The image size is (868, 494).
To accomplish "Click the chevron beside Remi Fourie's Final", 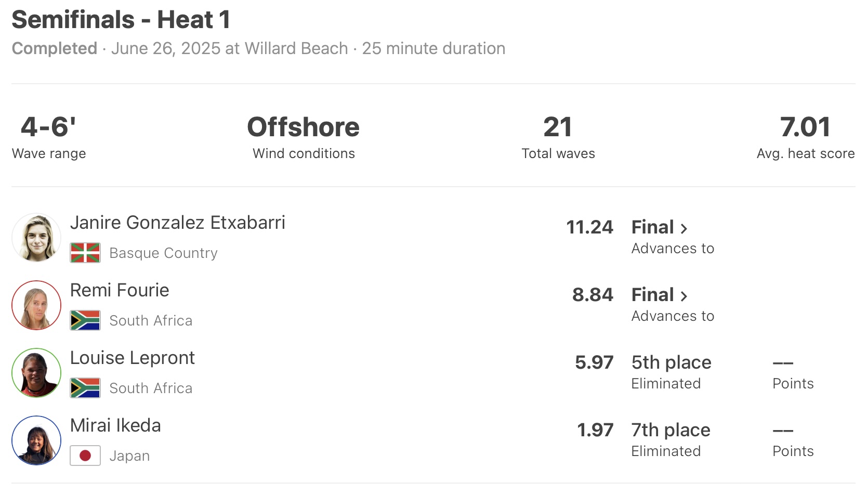I will coord(684,296).
